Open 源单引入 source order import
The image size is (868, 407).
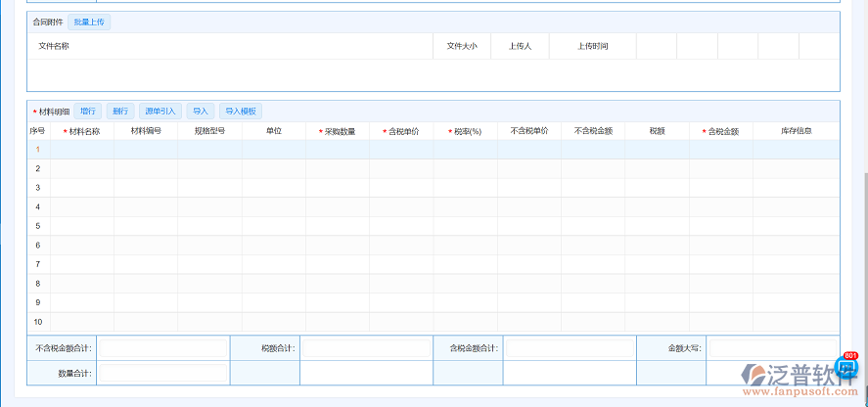[160, 112]
